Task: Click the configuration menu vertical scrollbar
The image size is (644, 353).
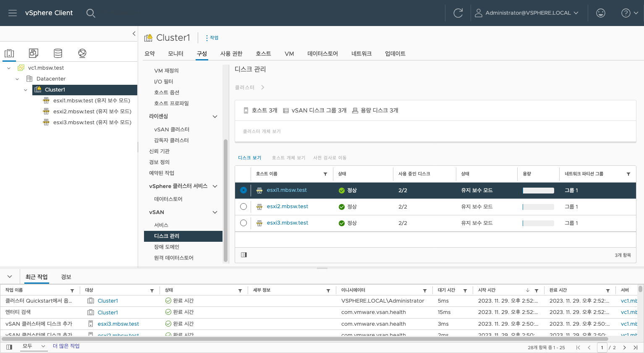Action: [x=225, y=201]
